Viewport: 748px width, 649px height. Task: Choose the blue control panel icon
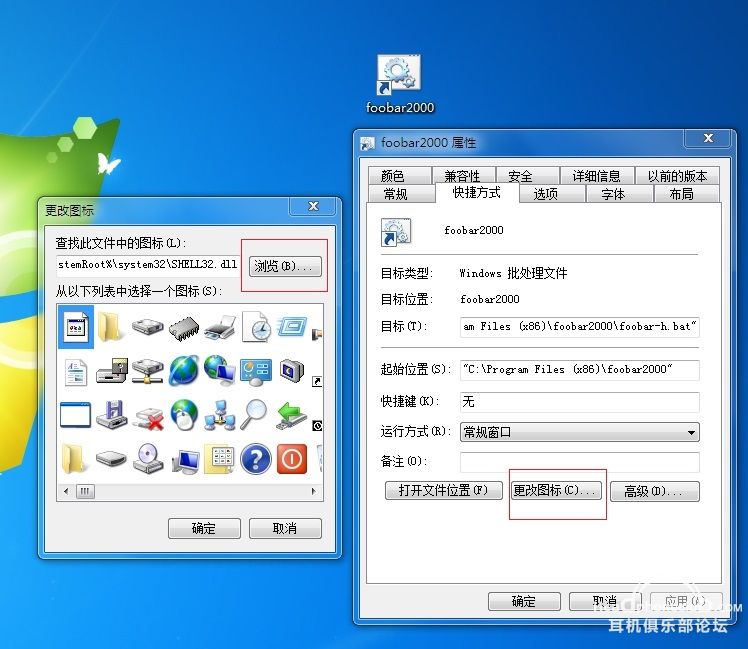256,372
